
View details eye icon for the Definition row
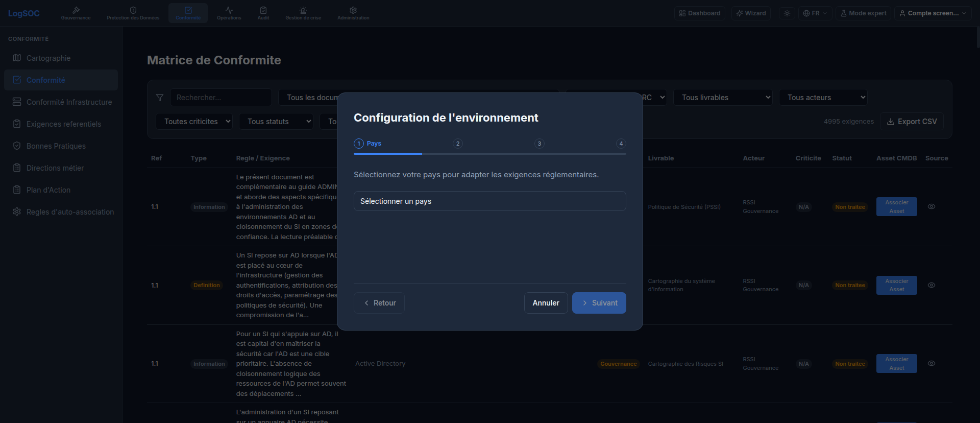pyautogui.click(x=932, y=285)
